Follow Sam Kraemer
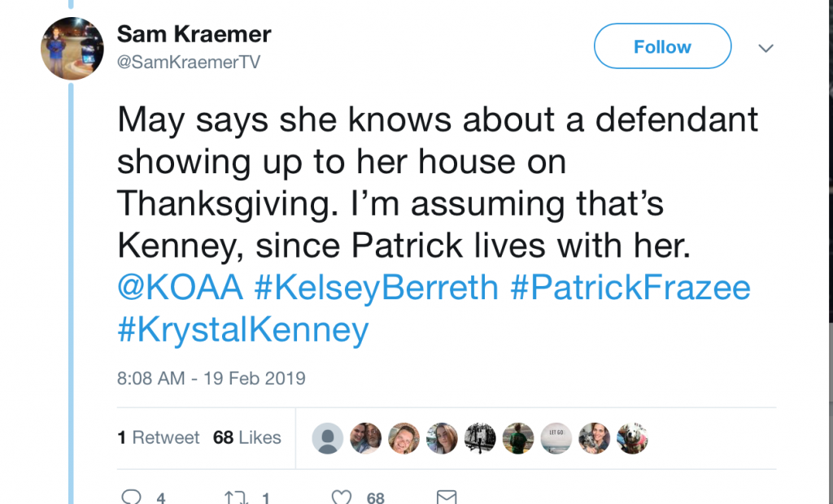 pyautogui.click(x=662, y=47)
